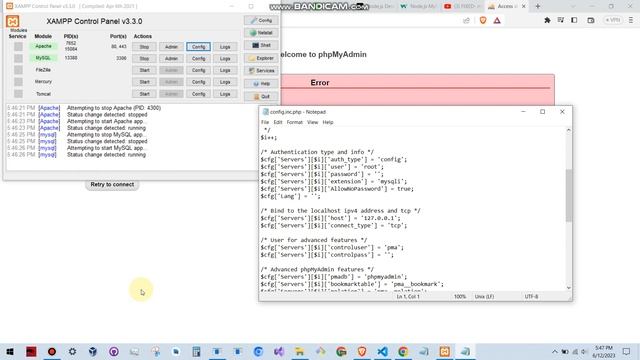
Task: Open Brave hamburger menu
Action: coord(631,20)
